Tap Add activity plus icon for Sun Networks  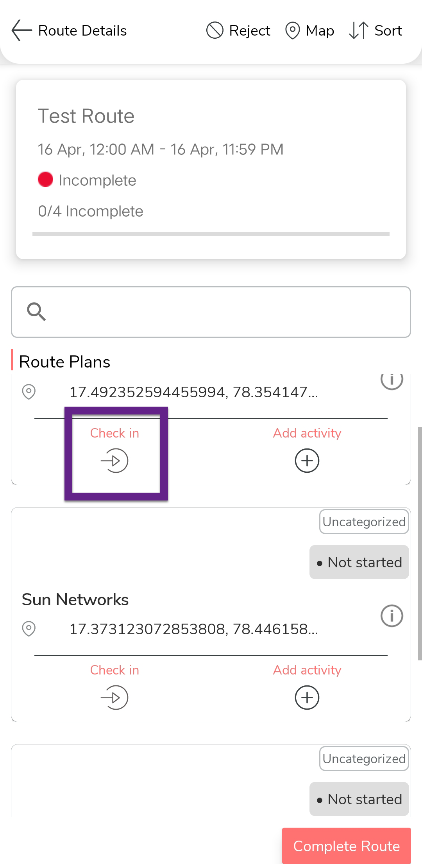(307, 698)
